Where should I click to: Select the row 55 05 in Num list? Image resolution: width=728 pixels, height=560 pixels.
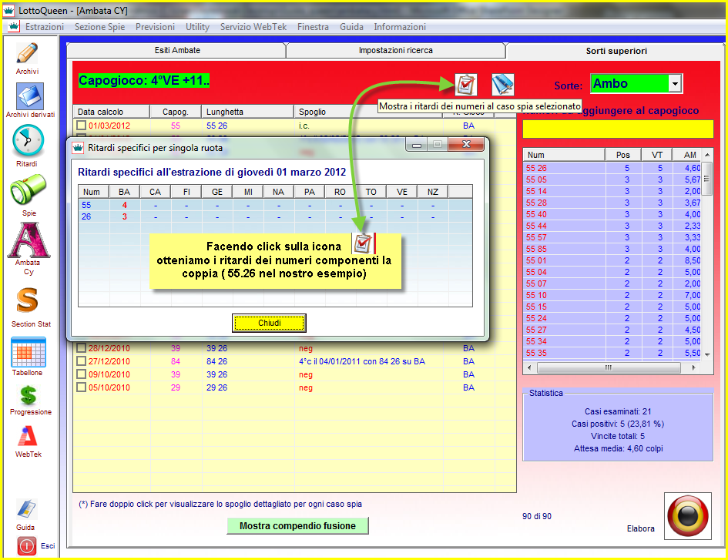coord(612,179)
